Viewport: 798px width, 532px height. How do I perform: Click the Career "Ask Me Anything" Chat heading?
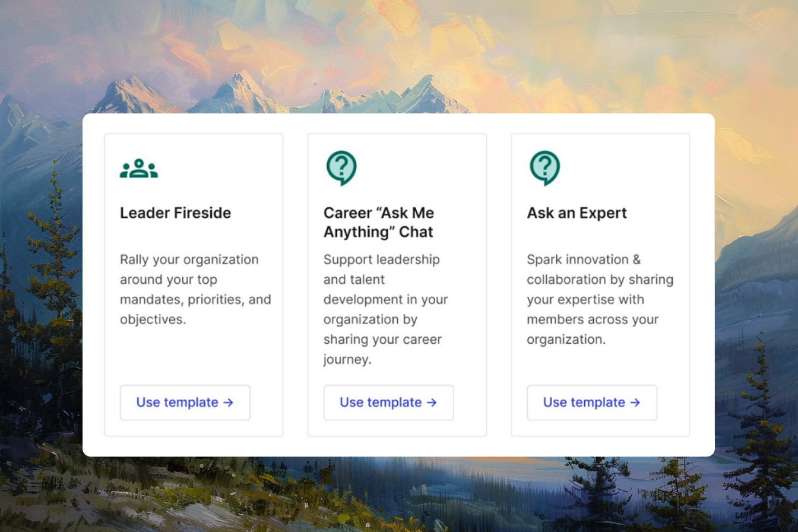coord(378,222)
